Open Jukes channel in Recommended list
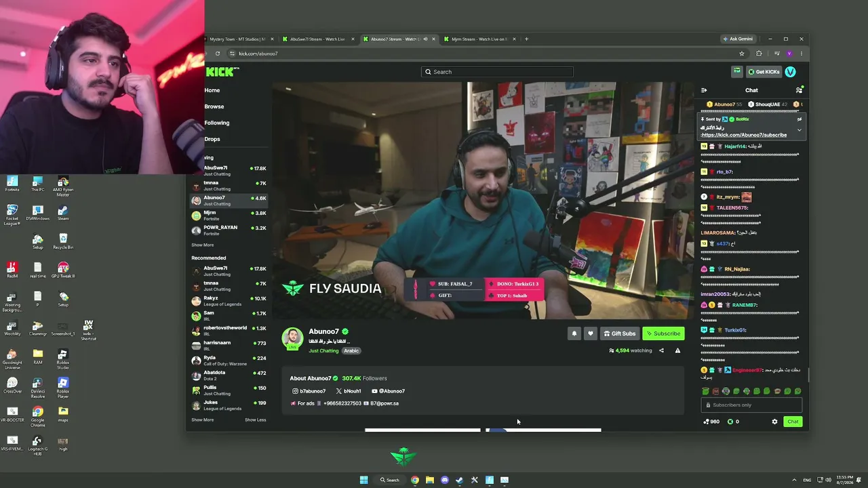 click(229, 405)
